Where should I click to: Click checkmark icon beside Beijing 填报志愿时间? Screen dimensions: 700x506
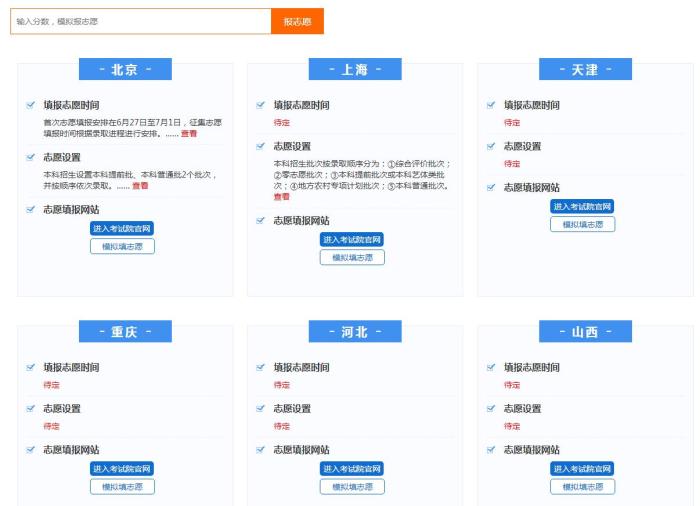coord(31,104)
